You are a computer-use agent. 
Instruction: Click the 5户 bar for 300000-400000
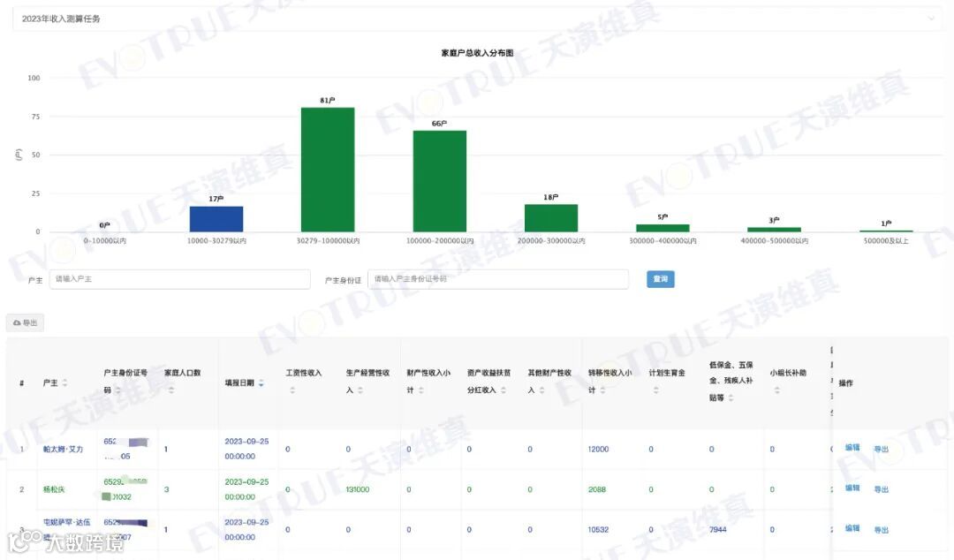(662, 228)
